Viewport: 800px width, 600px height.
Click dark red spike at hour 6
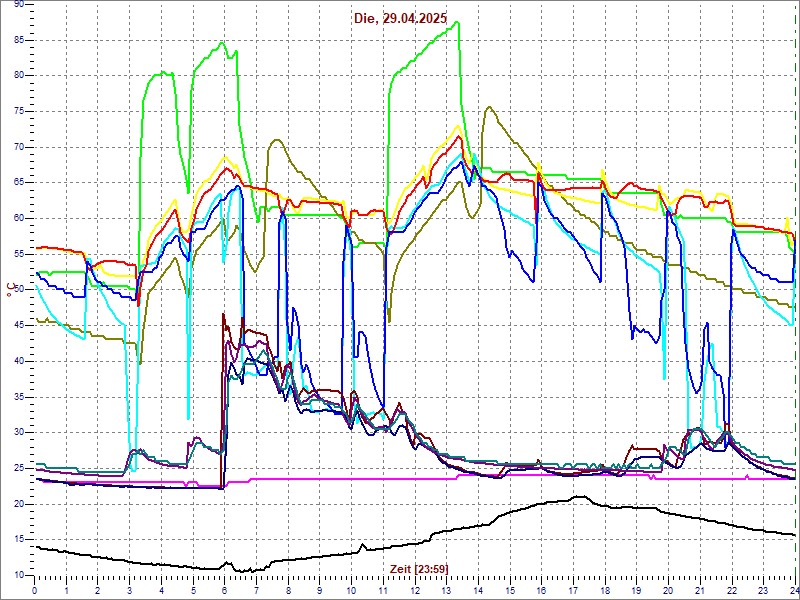coord(224,315)
